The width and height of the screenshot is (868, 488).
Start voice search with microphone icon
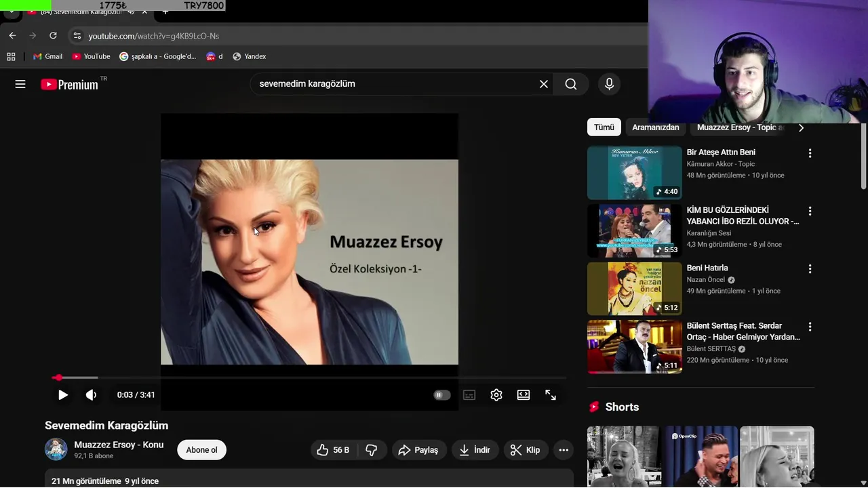609,84
